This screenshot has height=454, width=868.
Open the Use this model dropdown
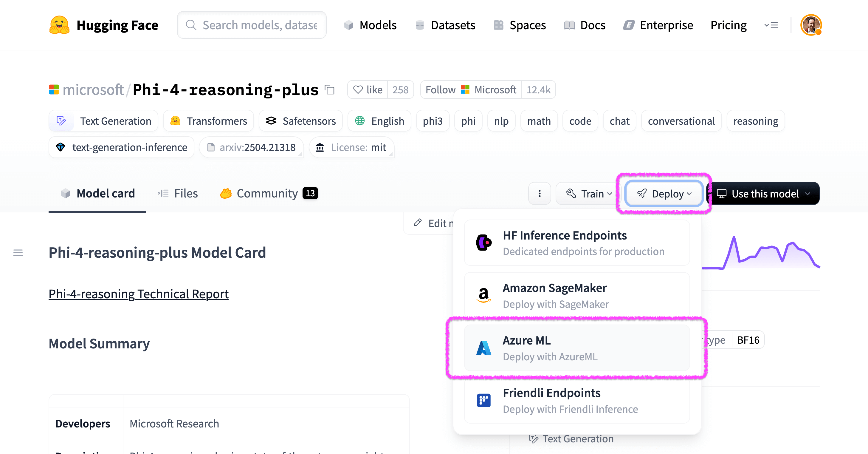pos(764,193)
